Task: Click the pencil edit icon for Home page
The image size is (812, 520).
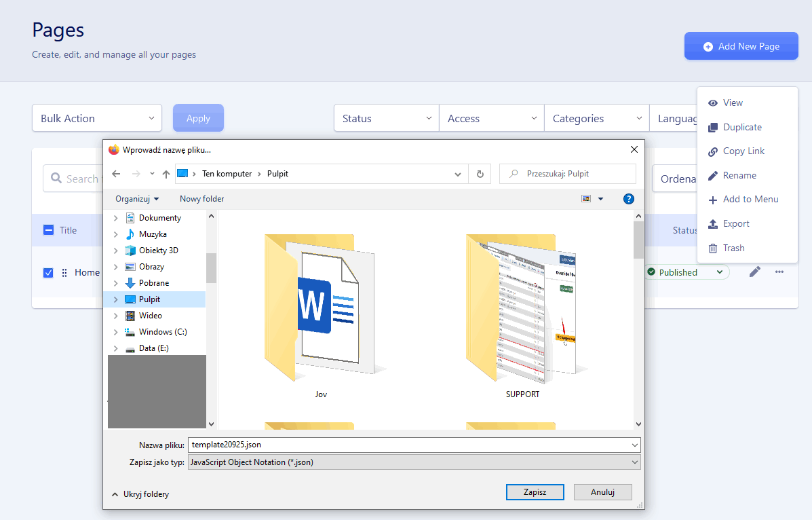Action: pos(755,272)
